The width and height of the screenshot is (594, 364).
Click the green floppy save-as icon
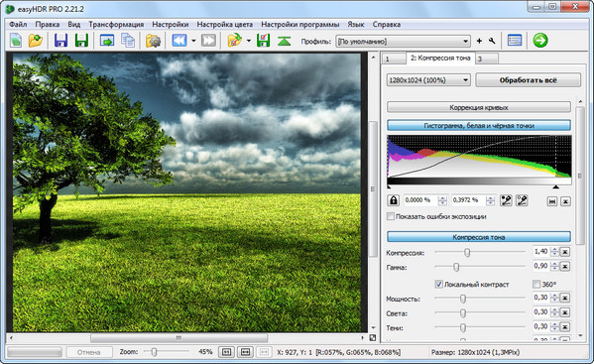[x=81, y=40]
